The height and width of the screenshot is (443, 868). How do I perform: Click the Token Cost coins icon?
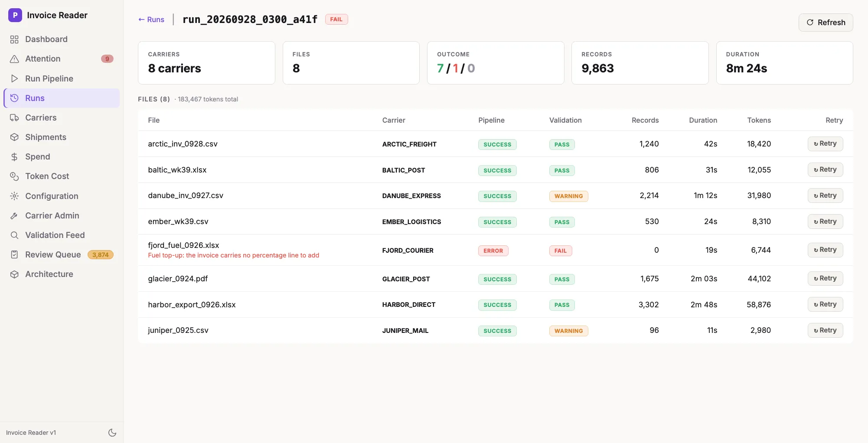[x=14, y=176]
